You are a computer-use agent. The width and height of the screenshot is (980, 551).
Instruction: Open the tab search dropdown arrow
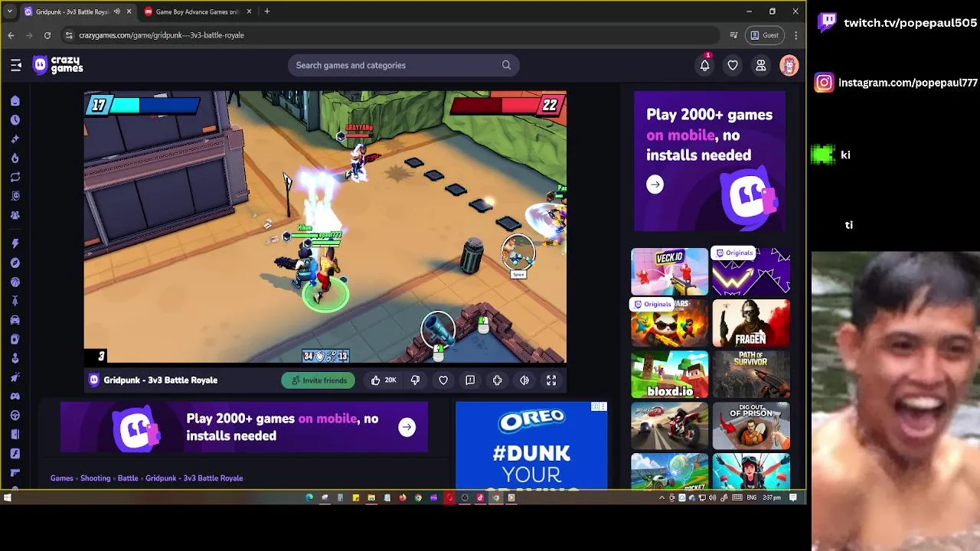coord(9,11)
